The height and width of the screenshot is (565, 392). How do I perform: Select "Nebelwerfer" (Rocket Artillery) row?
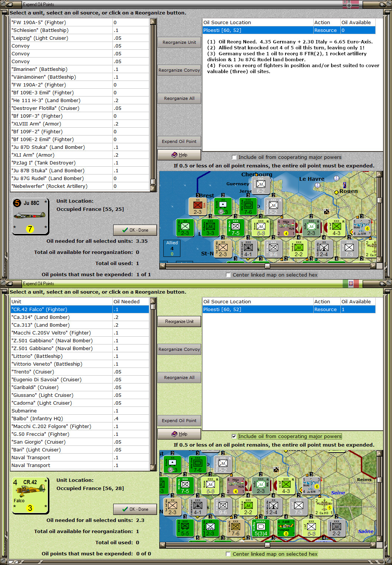click(x=80, y=186)
